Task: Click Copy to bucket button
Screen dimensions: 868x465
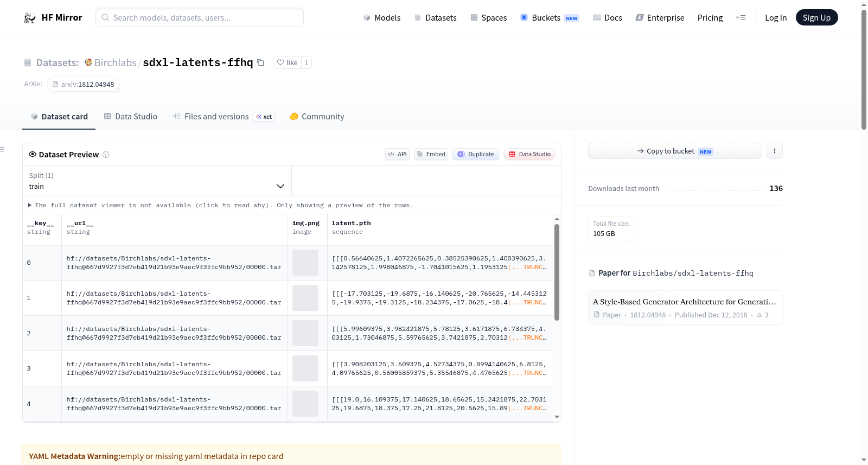Action: click(x=675, y=151)
